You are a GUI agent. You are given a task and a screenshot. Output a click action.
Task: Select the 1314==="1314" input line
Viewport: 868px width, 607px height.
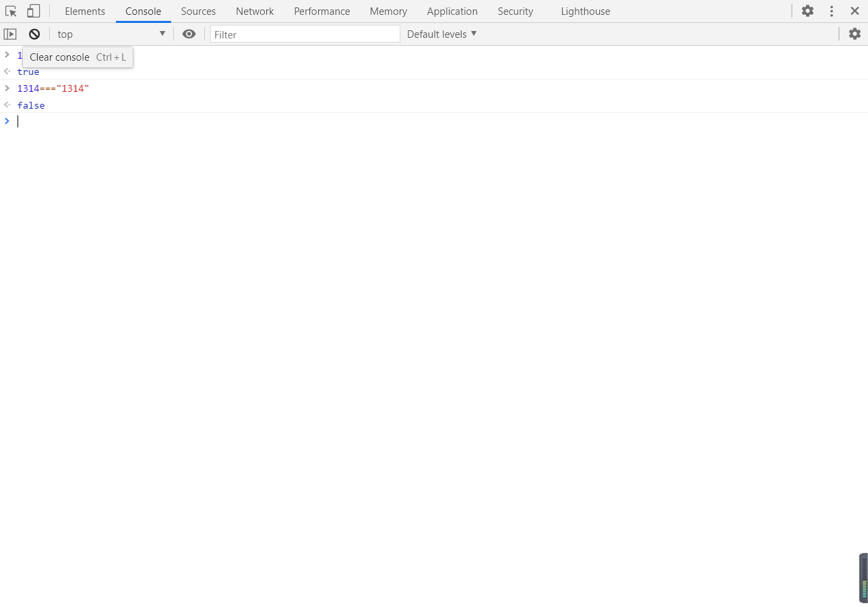point(434,88)
